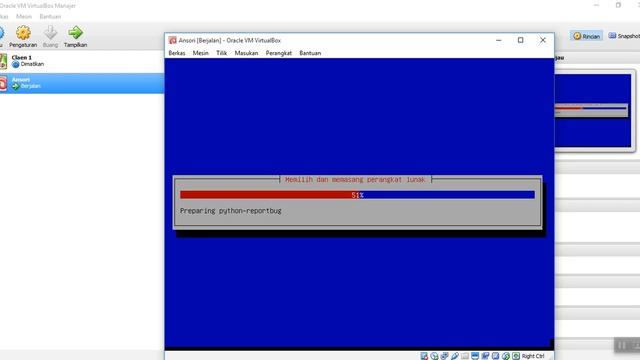This screenshot has height=360, width=640.
Task: Switch to the Snapshot view
Action: point(624,36)
